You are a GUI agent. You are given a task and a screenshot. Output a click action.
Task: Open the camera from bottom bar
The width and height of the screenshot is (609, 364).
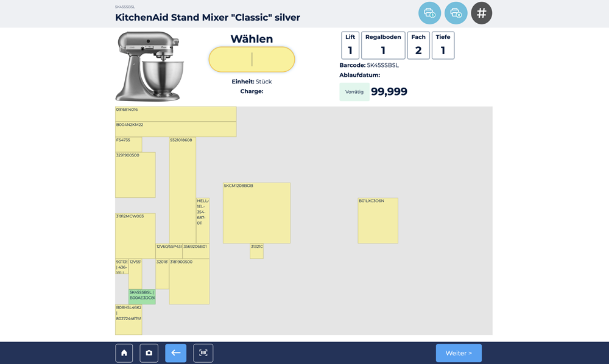click(x=149, y=353)
